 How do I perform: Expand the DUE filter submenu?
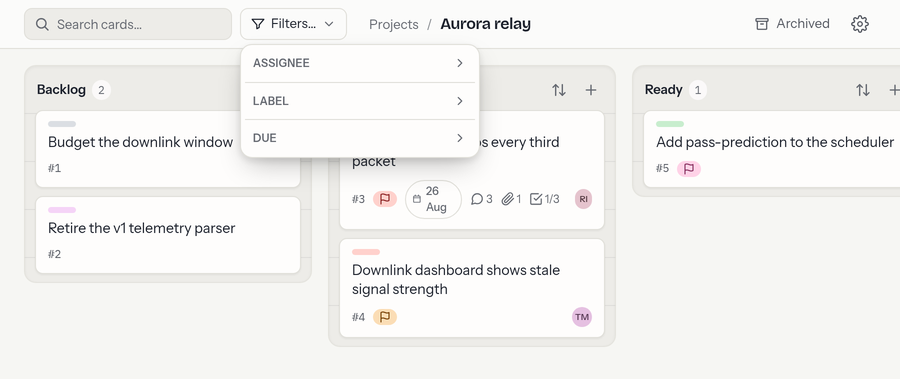[360, 138]
